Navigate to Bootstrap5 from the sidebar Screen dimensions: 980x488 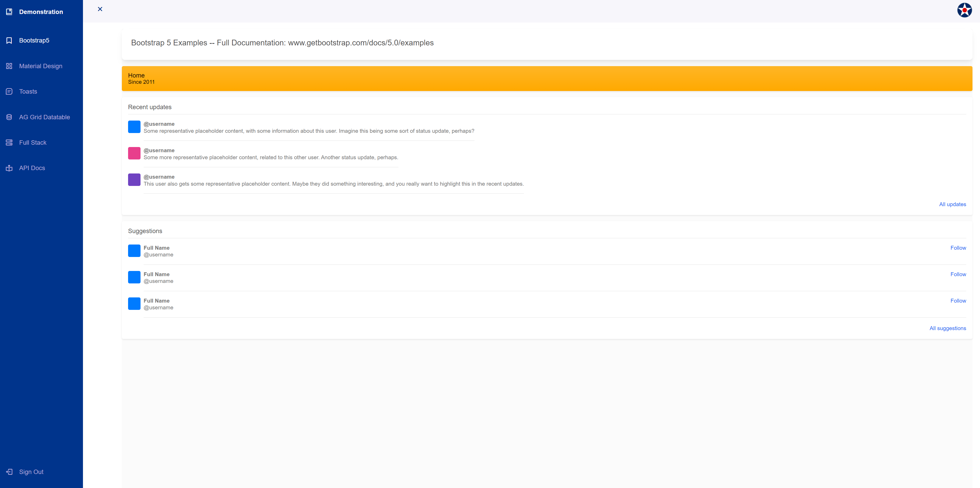pos(34,40)
